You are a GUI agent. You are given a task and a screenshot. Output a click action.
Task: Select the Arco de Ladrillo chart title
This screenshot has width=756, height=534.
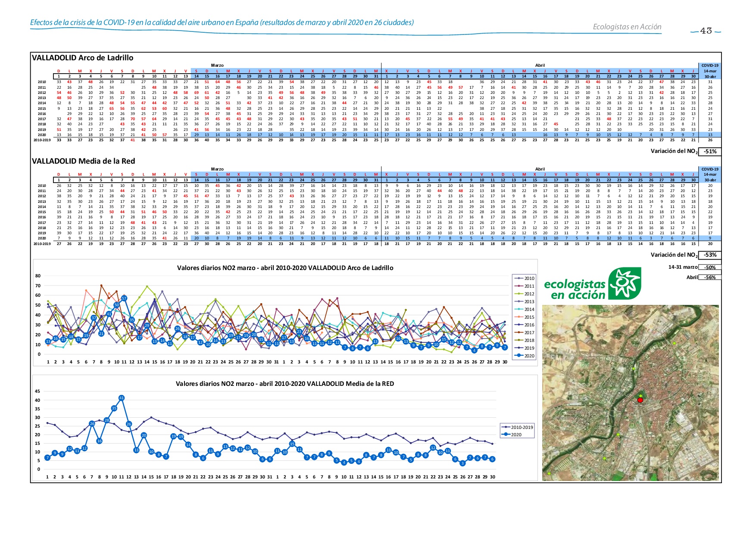pyautogui.click(x=285, y=268)
